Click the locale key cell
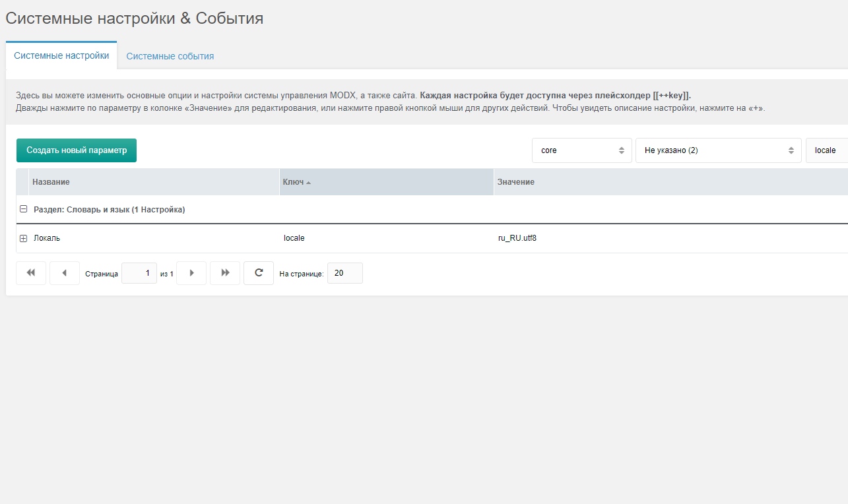 [294, 238]
